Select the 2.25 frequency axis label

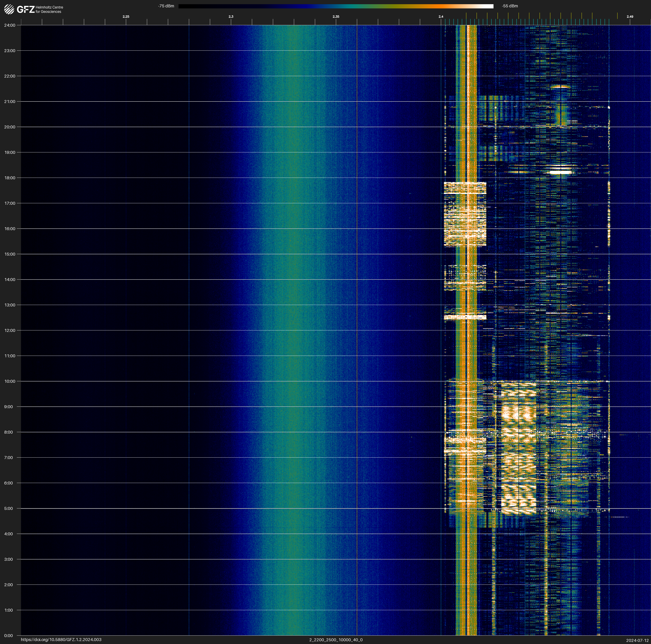126,17
